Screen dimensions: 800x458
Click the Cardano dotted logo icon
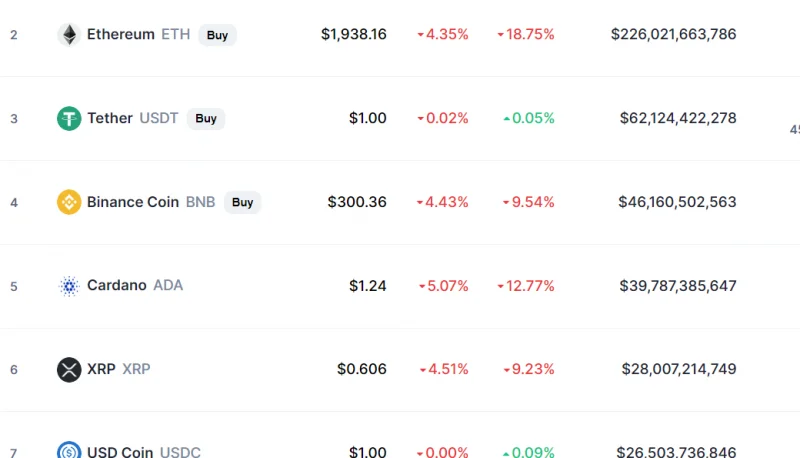(69, 286)
